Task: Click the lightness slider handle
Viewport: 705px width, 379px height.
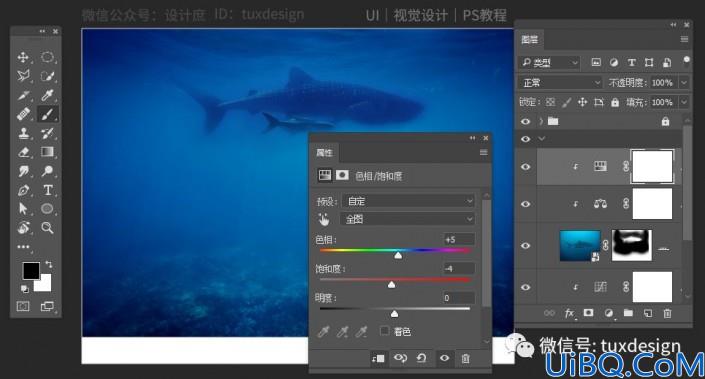Action: pos(394,314)
